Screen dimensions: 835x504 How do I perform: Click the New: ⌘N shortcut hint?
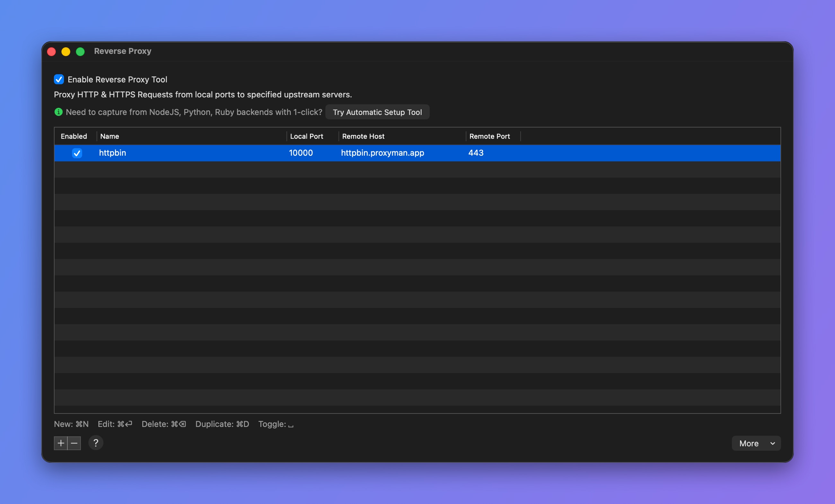[71, 424]
